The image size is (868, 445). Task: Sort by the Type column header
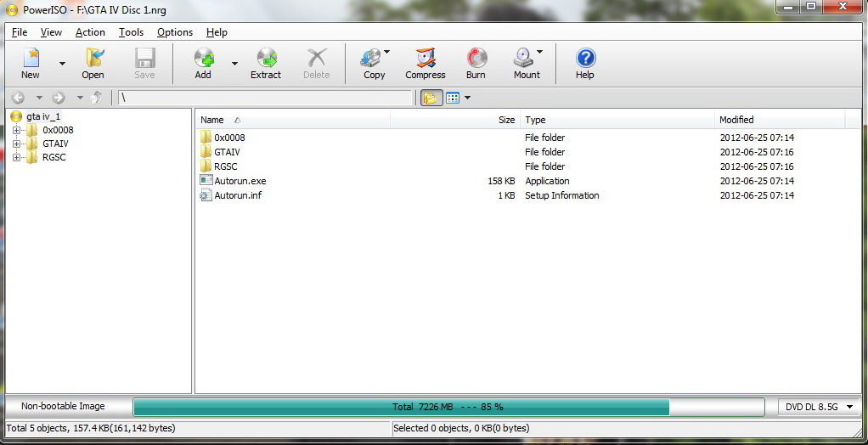click(617, 120)
